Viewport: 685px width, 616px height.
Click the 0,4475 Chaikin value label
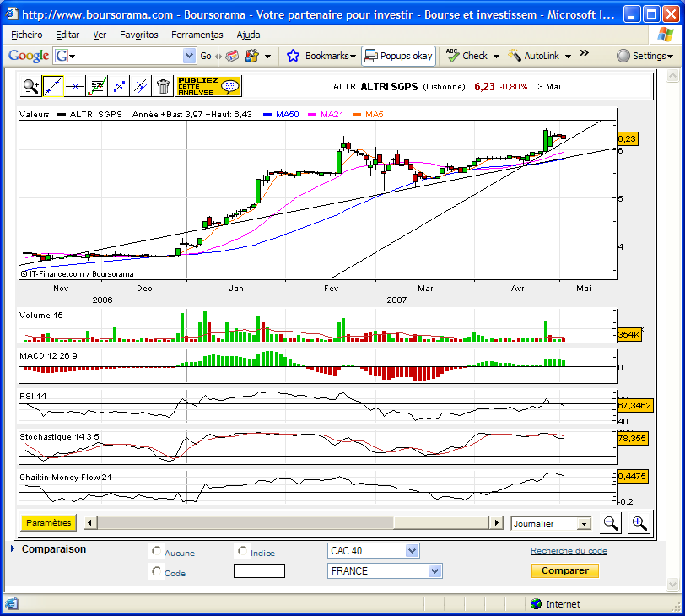(632, 476)
